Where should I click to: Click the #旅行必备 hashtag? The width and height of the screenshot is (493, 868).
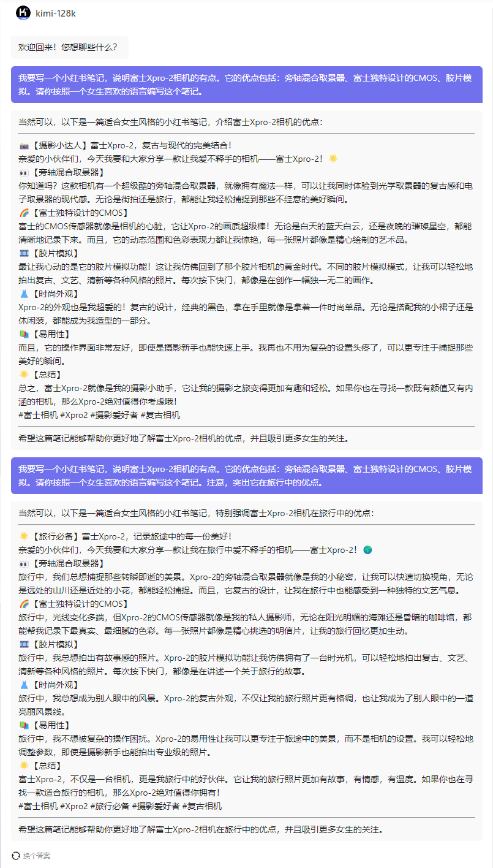click(x=110, y=806)
